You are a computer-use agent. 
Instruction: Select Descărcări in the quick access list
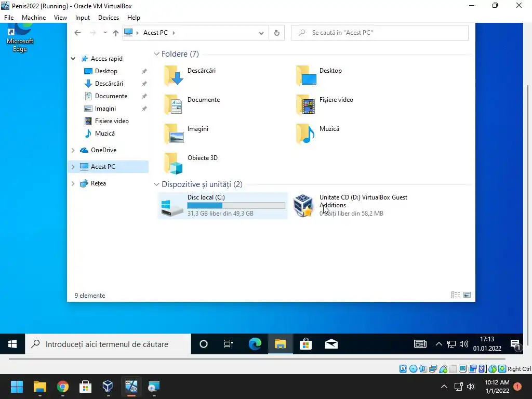pyautogui.click(x=109, y=84)
